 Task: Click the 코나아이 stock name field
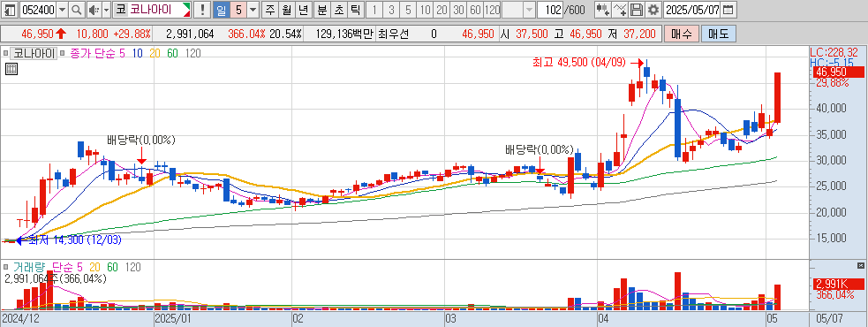click(155, 10)
